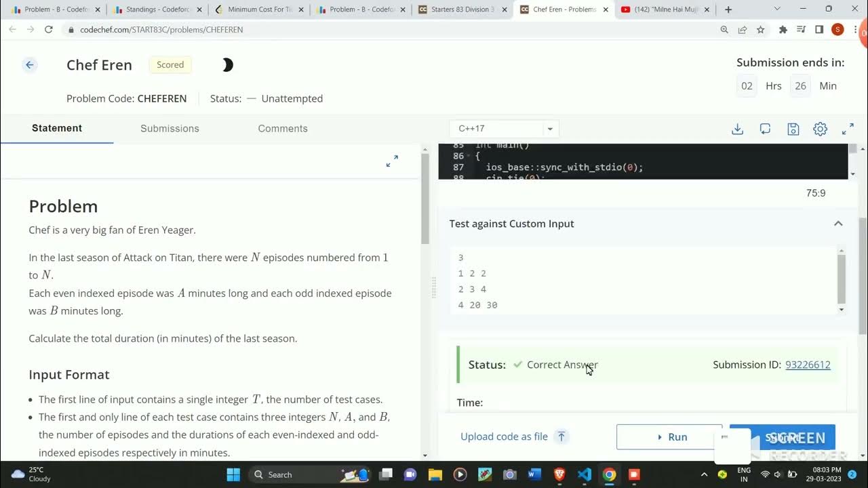Open Microsoft Word from the taskbar
Viewport: 868px width, 488px height.
coord(534,474)
